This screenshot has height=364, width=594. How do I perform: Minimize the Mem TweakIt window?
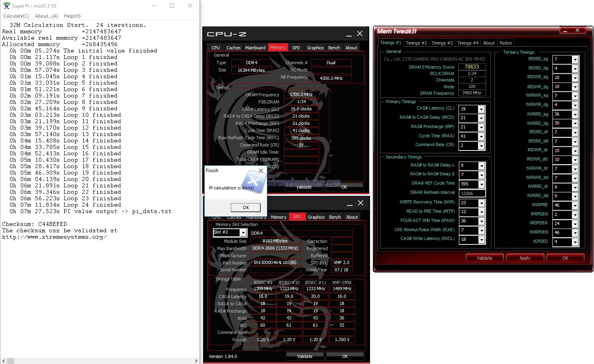point(565,31)
